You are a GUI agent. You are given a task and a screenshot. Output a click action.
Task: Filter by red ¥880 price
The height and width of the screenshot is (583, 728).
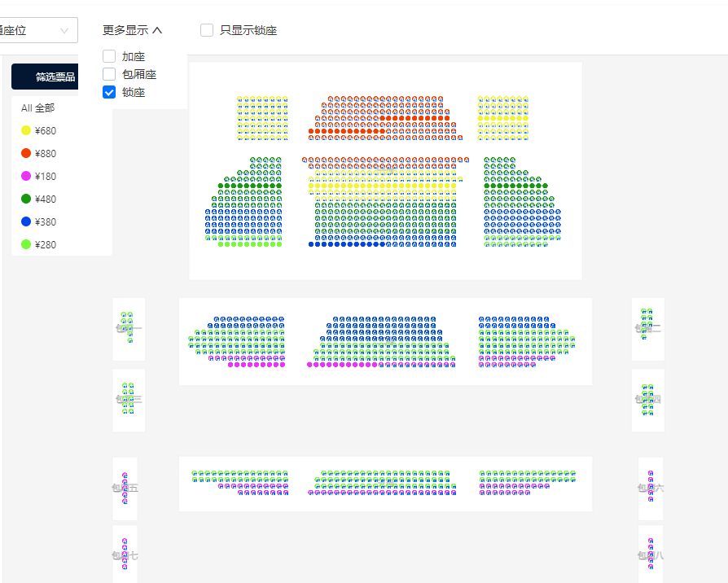coord(39,154)
